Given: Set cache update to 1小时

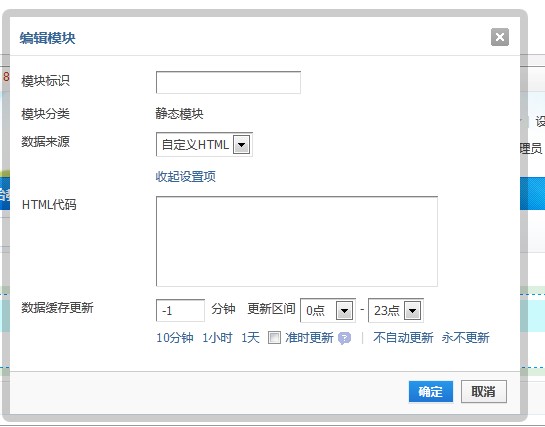Looking at the screenshot, I should pyautogui.click(x=217, y=338).
